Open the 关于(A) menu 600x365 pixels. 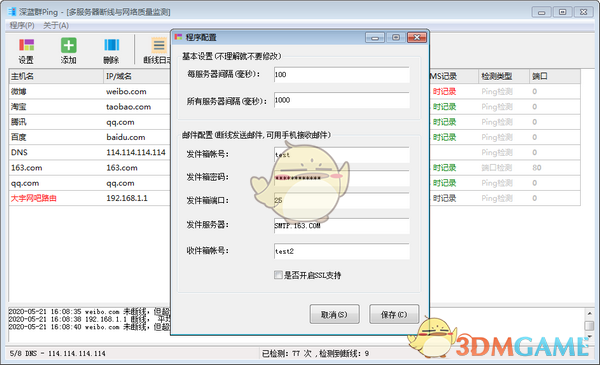56,26
